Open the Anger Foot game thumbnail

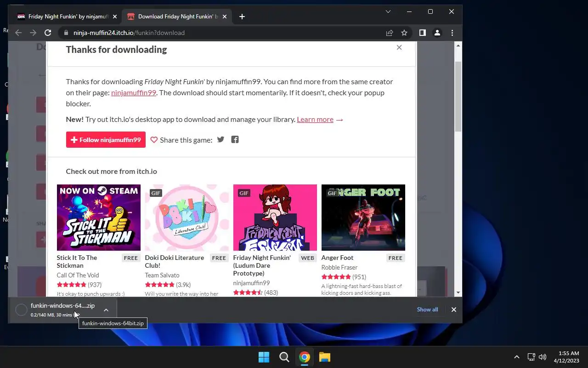[363, 218]
